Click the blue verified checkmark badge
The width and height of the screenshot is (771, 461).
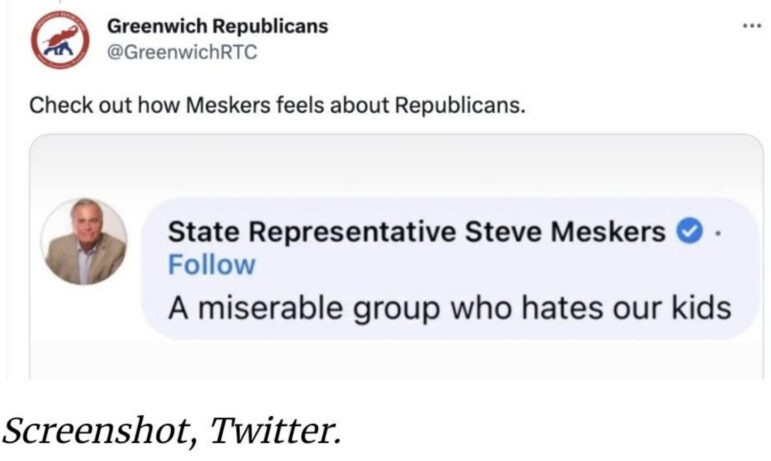click(690, 231)
